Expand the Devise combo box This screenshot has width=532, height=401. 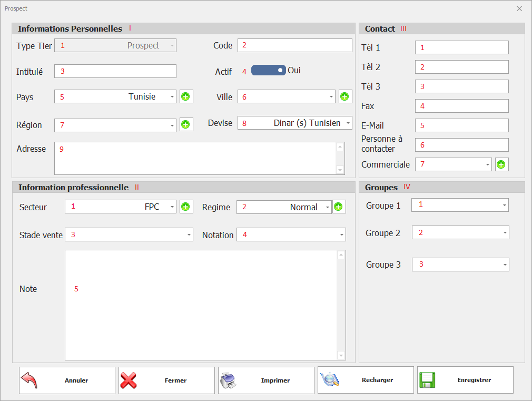pos(348,123)
